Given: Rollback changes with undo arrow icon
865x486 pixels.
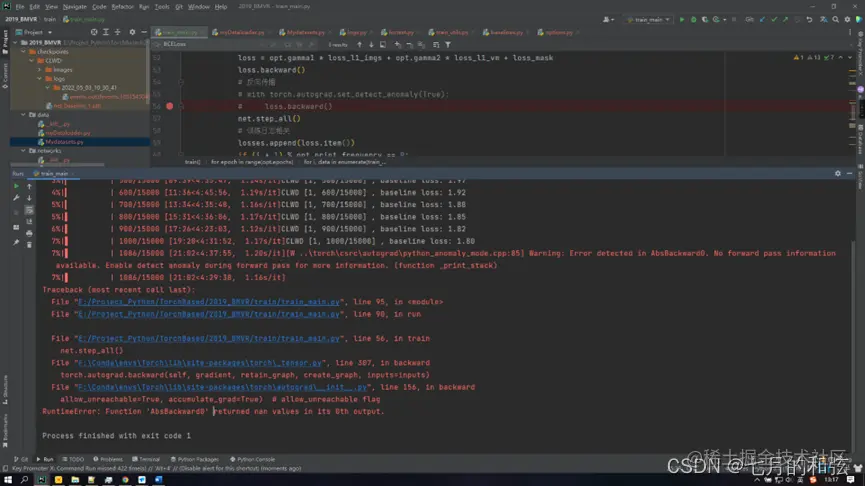Looking at the screenshot, I should coord(809,19).
